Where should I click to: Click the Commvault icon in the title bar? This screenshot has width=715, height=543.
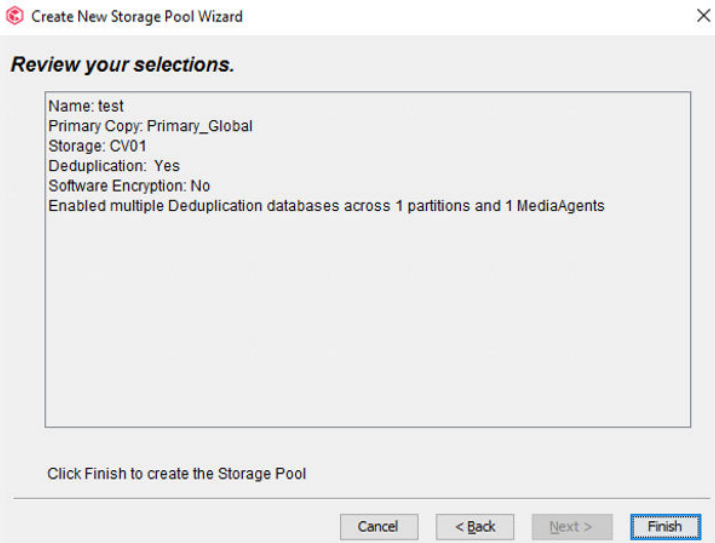click(15, 16)
